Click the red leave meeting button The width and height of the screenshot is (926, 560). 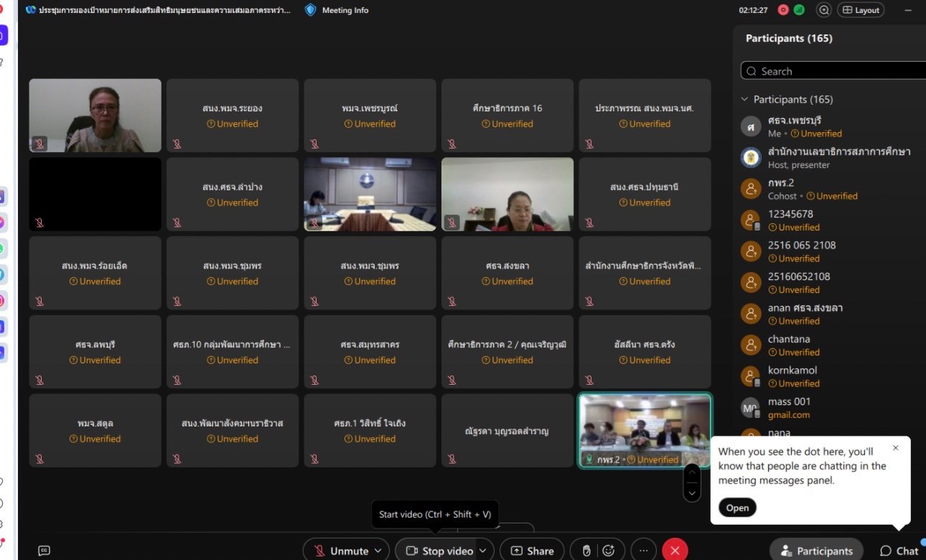pyautogui.click(x=675, y=551)
